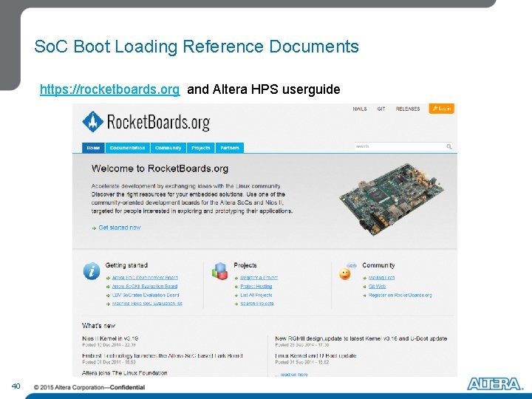Open the Mailing Lists link
This screenshot has height=399, width=532.
coord(381,278)
